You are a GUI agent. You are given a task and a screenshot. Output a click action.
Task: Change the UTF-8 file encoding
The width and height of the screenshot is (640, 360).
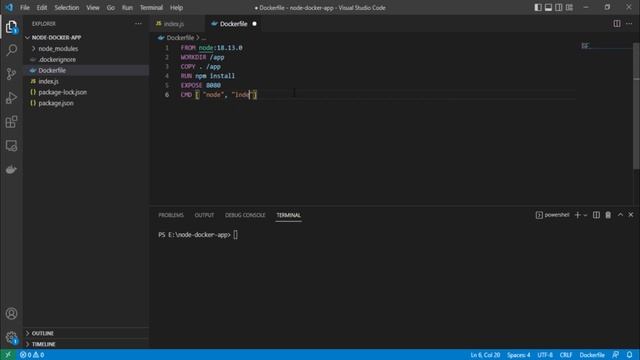point(545,355)
